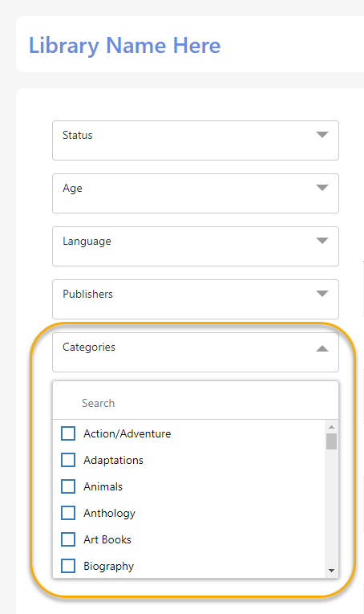Toggle the Art Books checkbox
The height and width of the screenshot is (614, 364).
68,539
